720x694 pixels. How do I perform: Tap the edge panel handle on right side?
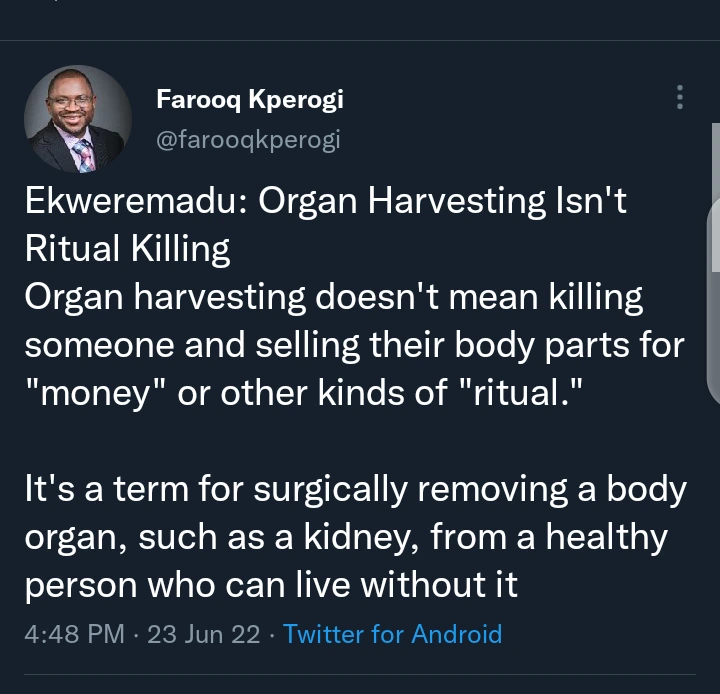pos(714,238)
